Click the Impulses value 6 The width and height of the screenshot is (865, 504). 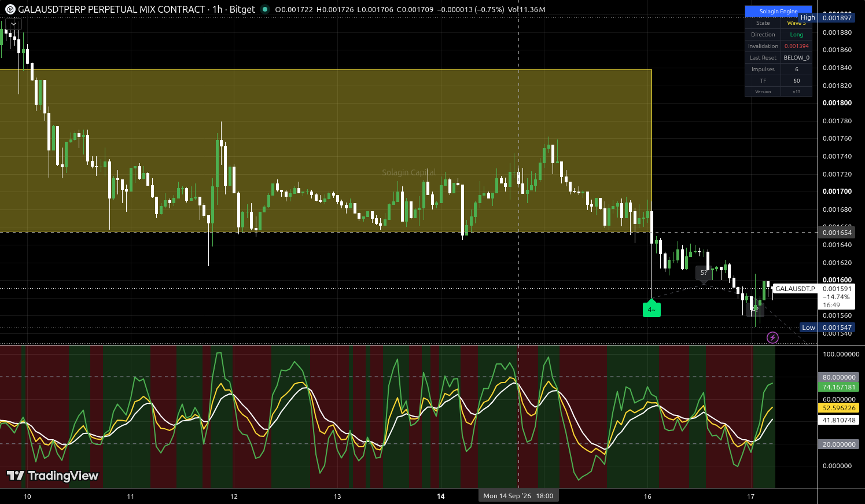click(796, 69)
